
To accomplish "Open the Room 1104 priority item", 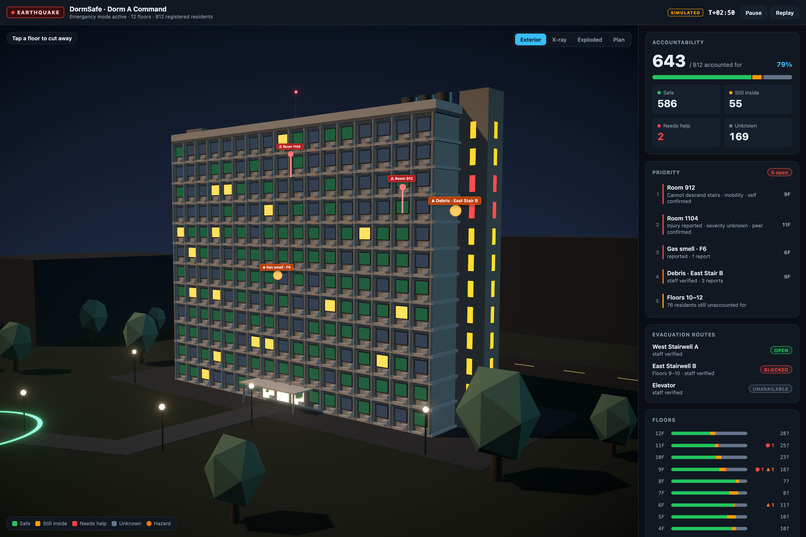I will click(722, 225).
